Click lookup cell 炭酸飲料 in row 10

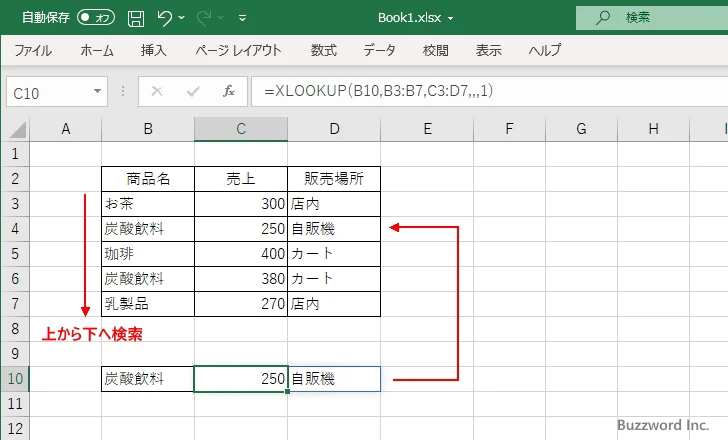click(x=148, y=379)
